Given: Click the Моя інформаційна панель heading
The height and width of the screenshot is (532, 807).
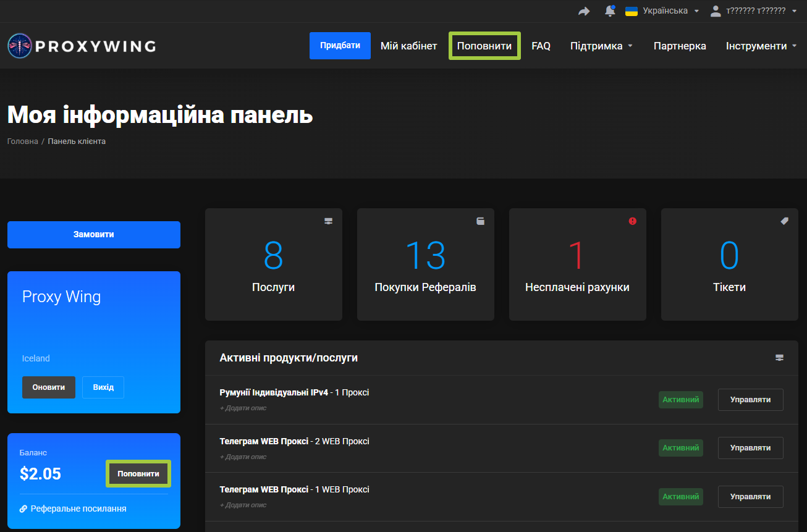Looking at the screenshot, I should pyautogui.click(x=160, y=115).
